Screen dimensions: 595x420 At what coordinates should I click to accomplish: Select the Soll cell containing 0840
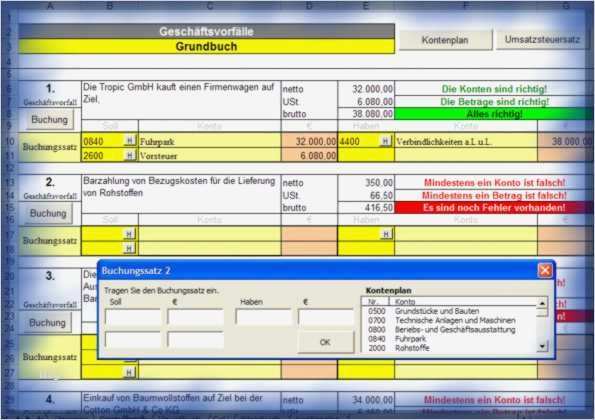click(x=110, y=141)
